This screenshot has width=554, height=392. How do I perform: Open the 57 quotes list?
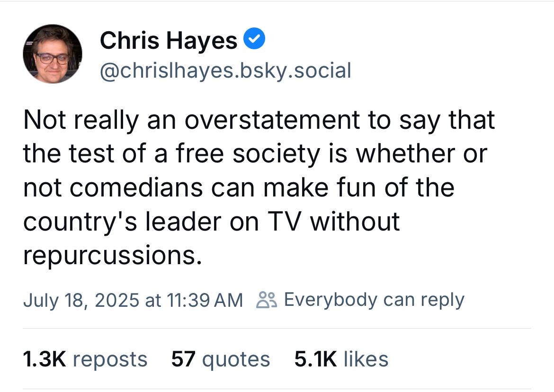pyautogui.click(x=220, y=359)
